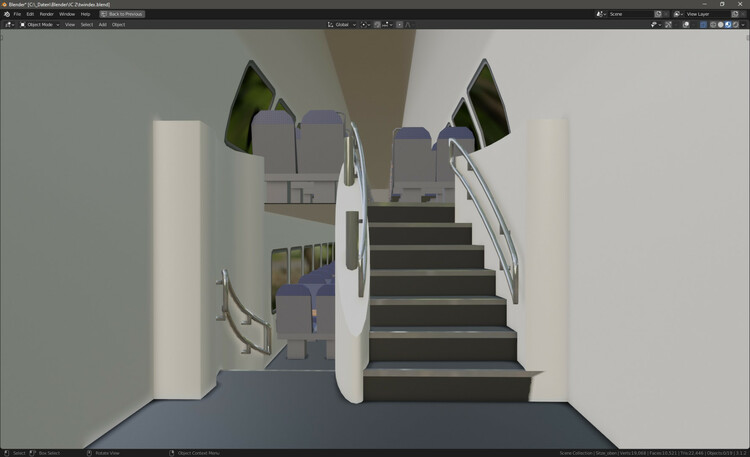Image resolution: width=750 pixels, height=457 pixels.
Task: Click the Scene name field
Action: tap(630, 14)
